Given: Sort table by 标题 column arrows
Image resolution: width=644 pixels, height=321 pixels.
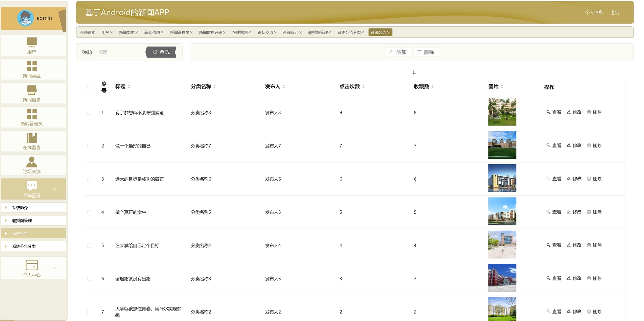Looking at the screenshot, I should click(x=129, y=87).
